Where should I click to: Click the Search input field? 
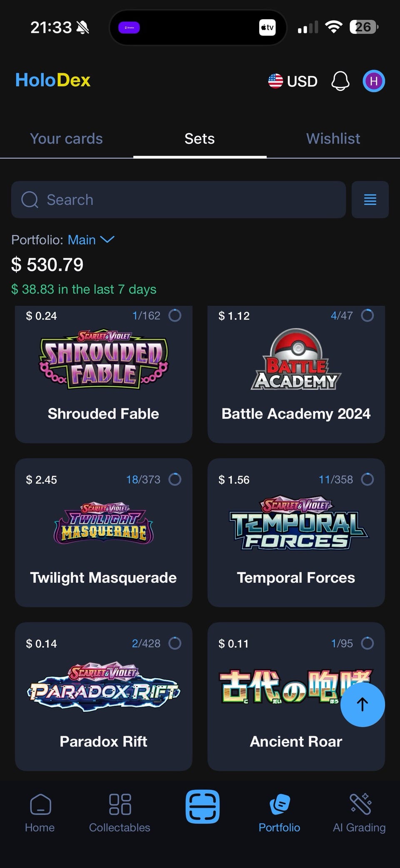click(178, 199)
